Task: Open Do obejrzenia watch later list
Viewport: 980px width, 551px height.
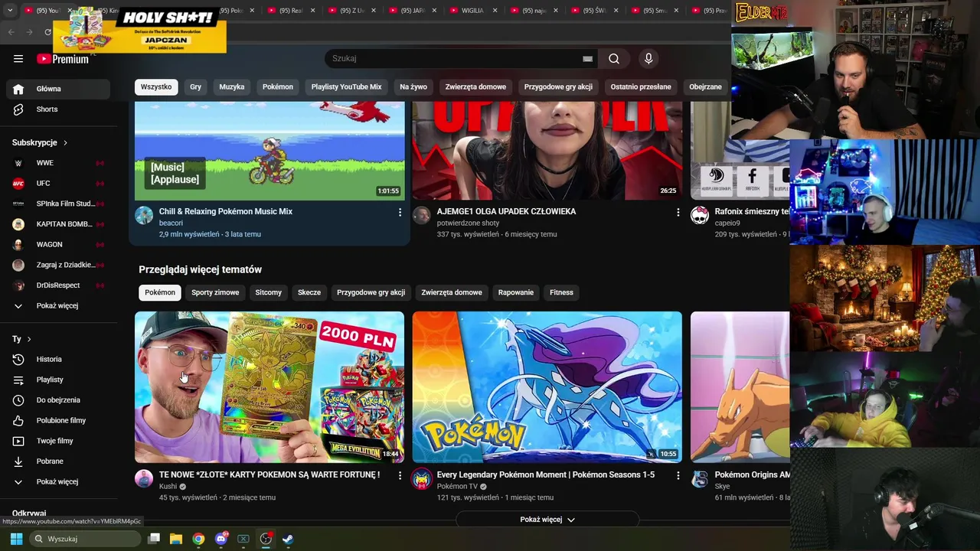Action: tap(58, 400)
